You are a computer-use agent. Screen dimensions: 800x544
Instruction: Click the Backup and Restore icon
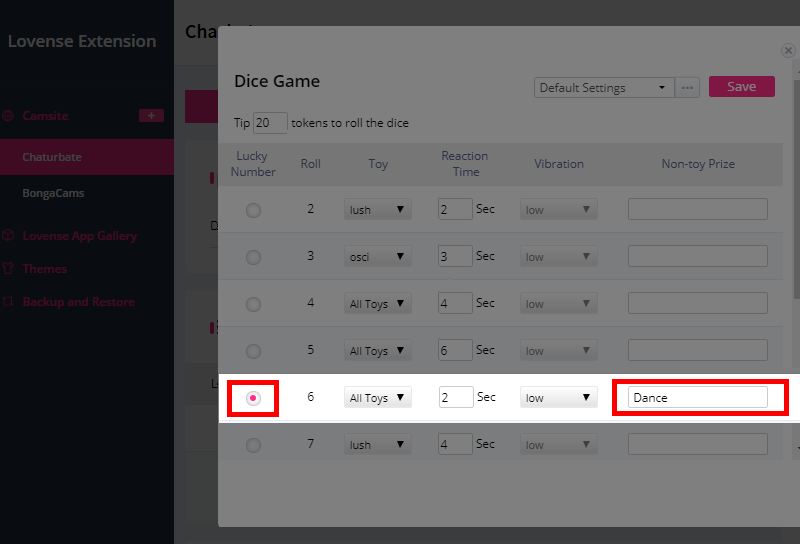click(8, 302)
